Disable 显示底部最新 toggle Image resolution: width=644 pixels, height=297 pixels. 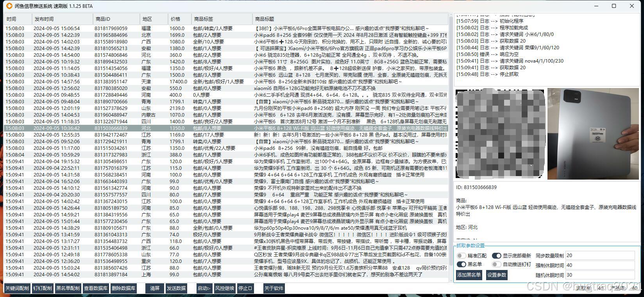497,256
